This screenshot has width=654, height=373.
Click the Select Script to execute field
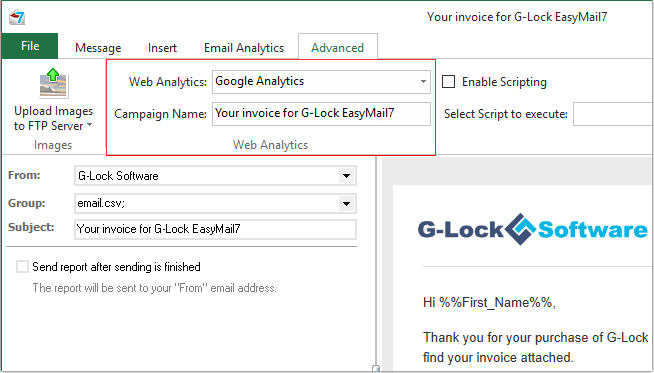(613, 114)
